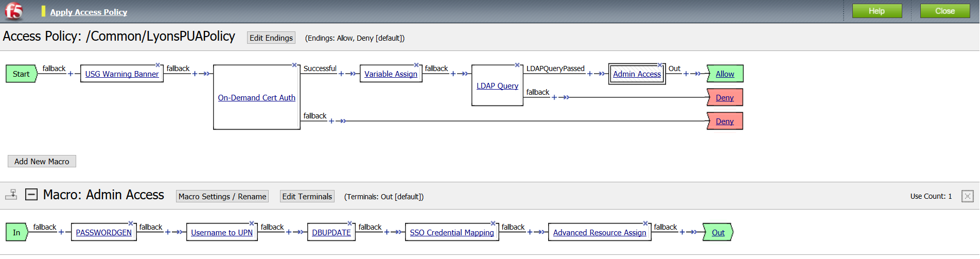
Task: Click Add New Macro button
Action: click(x=42, y=161)
